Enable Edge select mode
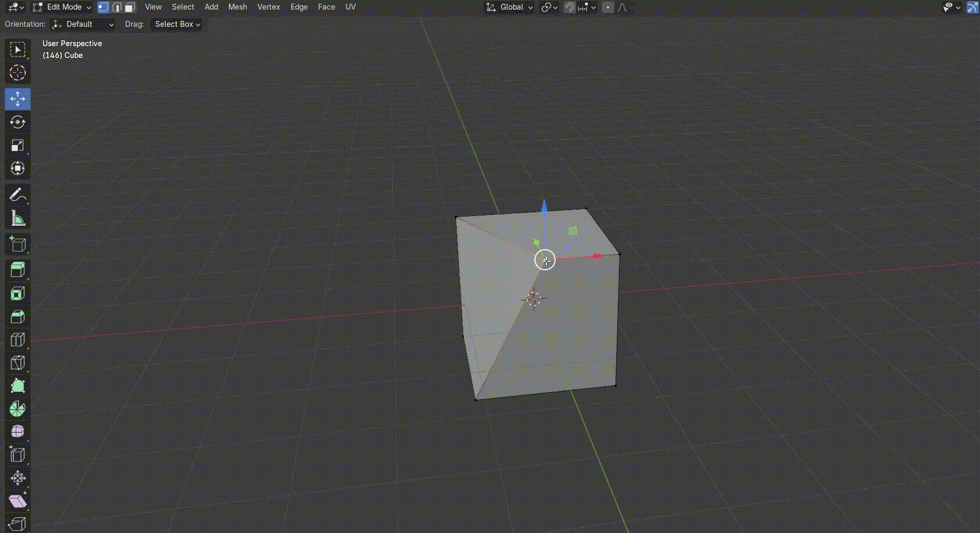Viewport: 980px width, 533px height. pos(117,7)
